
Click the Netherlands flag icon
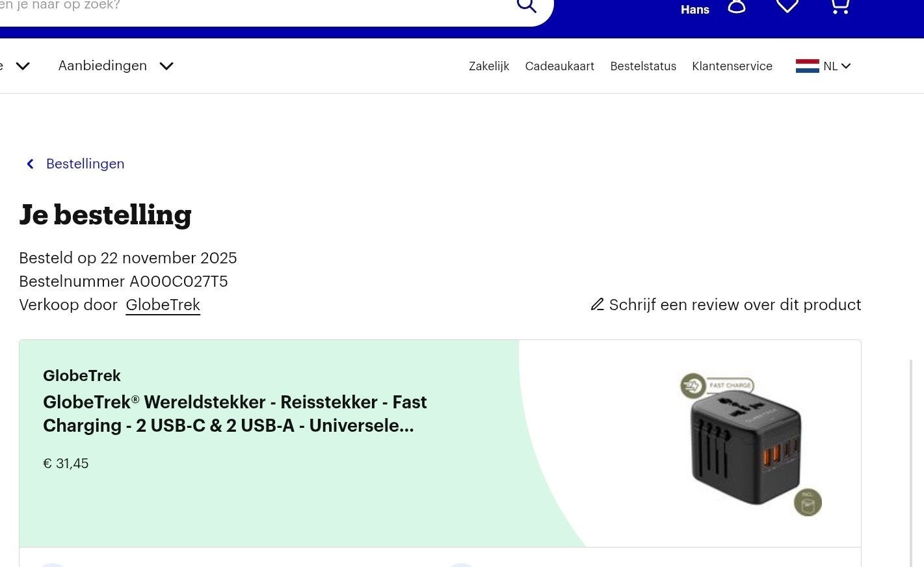[807, 66]
